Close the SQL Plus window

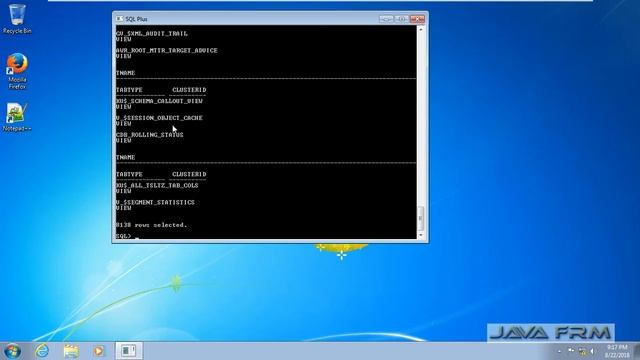pyautogui.click(x=417, y=19)
